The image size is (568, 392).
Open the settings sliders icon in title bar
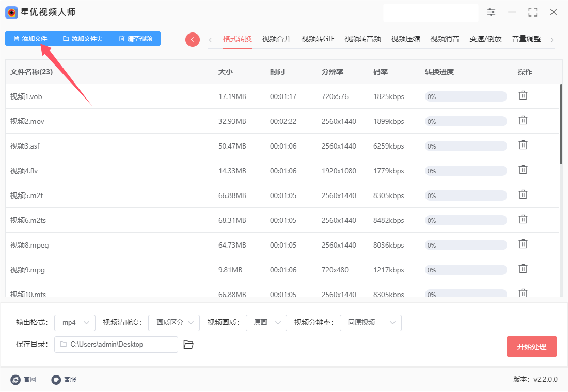click(x=491, y=12)
